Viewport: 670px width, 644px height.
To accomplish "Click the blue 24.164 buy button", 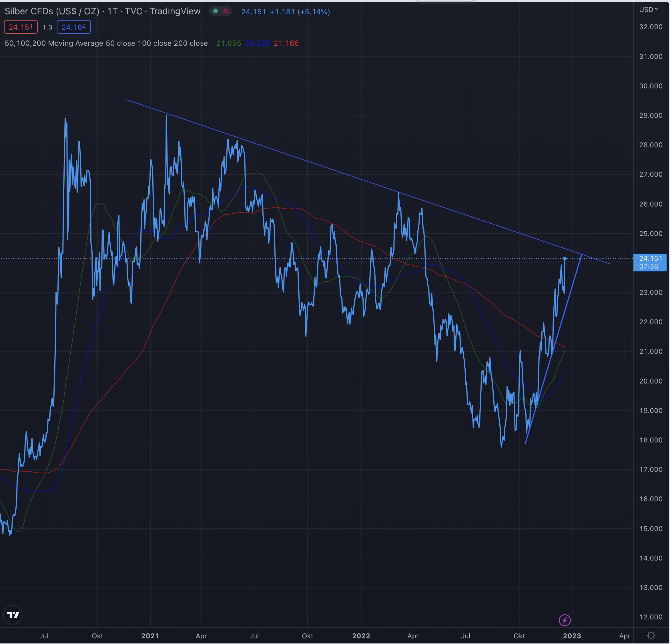I will click(73, 27).
